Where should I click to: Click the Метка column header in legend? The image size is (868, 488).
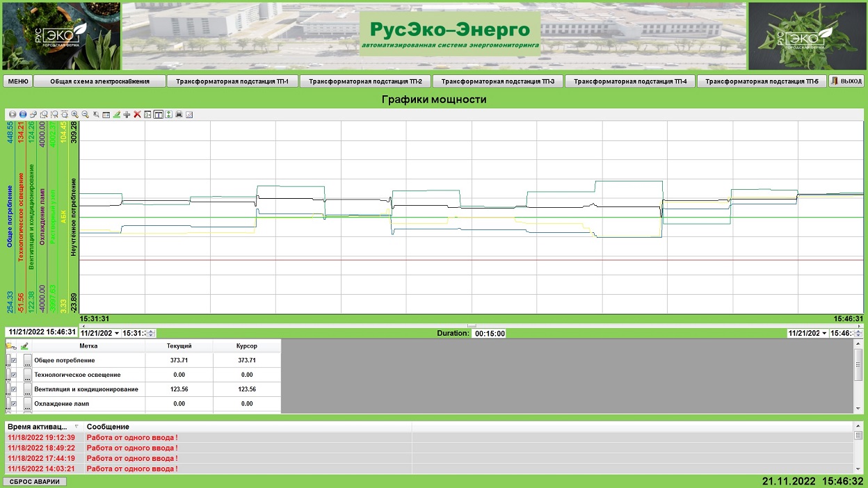coord(88,345)
